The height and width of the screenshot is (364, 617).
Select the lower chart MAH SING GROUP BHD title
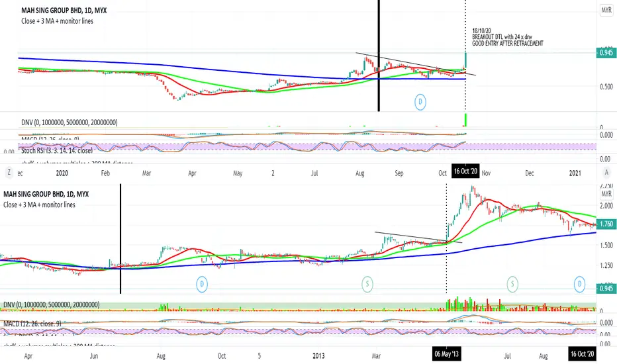coord(46,194)
